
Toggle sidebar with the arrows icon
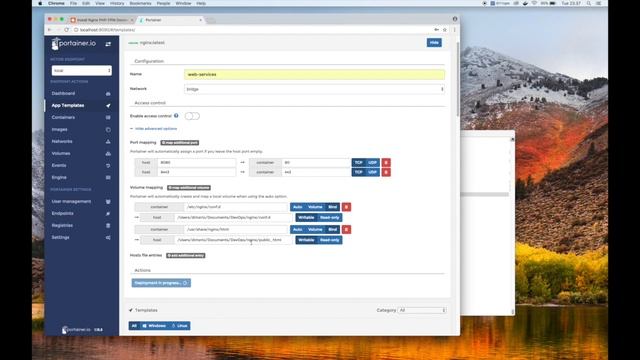click(108, 44)
